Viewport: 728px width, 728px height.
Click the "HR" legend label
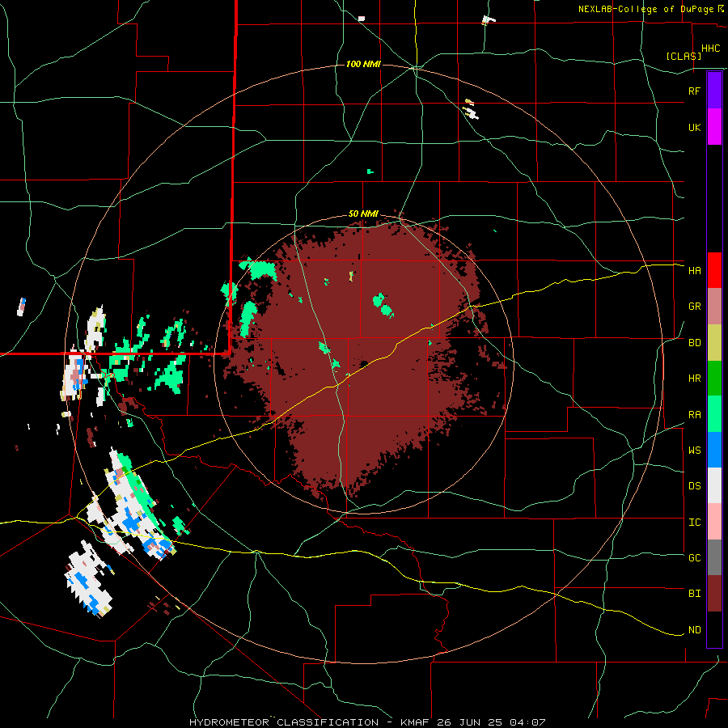(694, 379)
